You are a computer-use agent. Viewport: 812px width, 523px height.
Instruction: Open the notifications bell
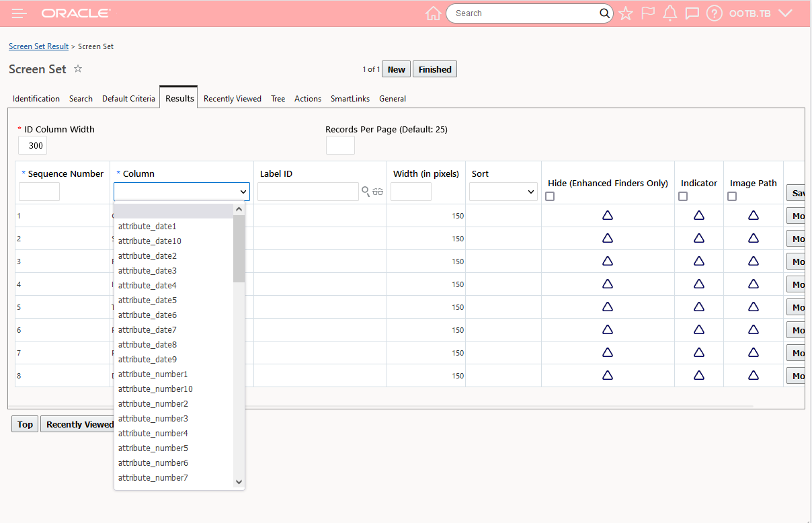(x=669, y=13)
